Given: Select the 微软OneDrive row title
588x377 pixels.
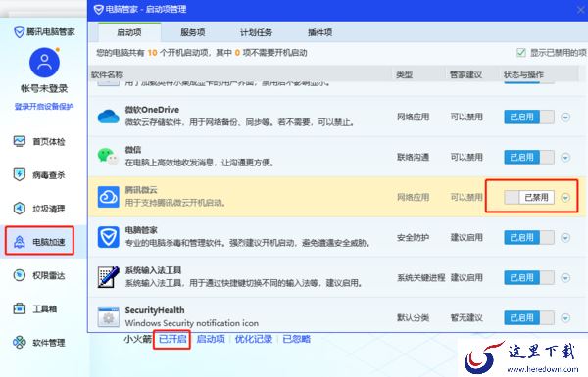Looking at the screenshot, I should [x=152, y=110].
